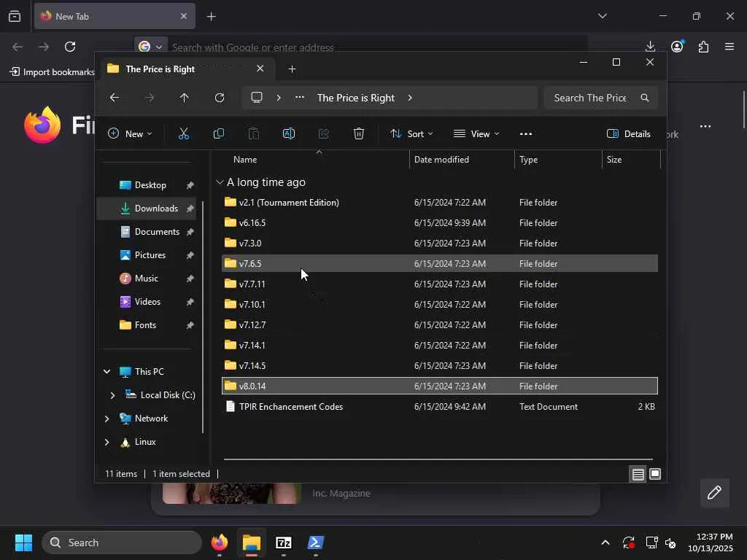This screenshot has width=747, height=560.
Task: Sort by the Size column header
Action: [631, 160]
